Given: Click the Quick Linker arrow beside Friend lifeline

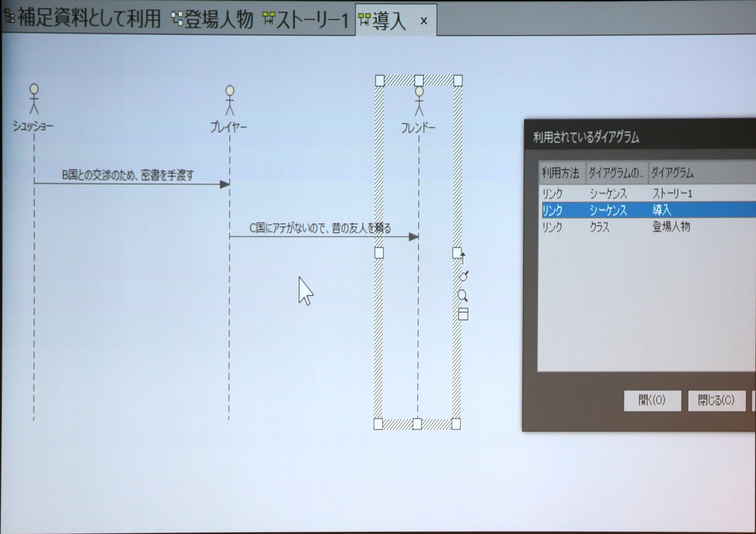Looking at the screenshot, I should pyautogui.click(x=464, y=257).
